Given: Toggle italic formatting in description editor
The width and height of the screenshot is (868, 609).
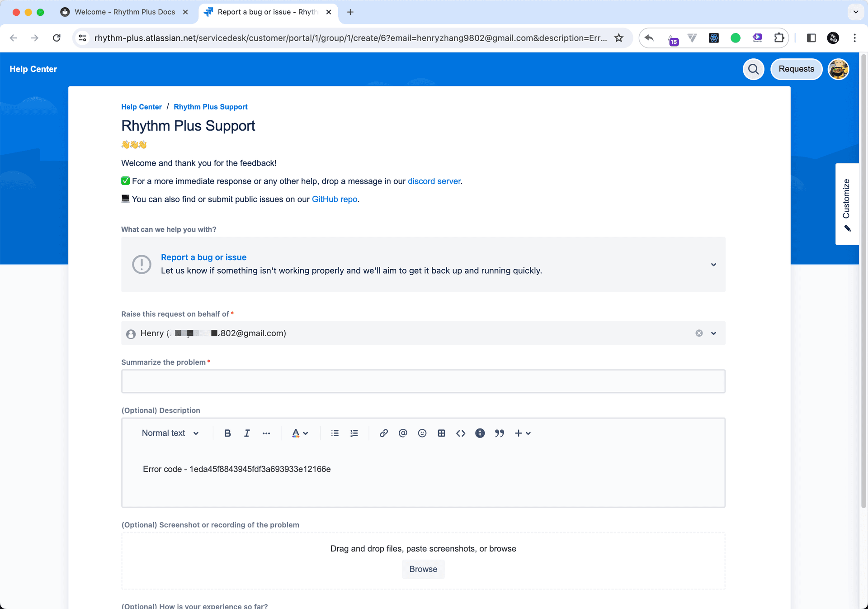Looking at the screenshot, I should (x=247, y=433).
